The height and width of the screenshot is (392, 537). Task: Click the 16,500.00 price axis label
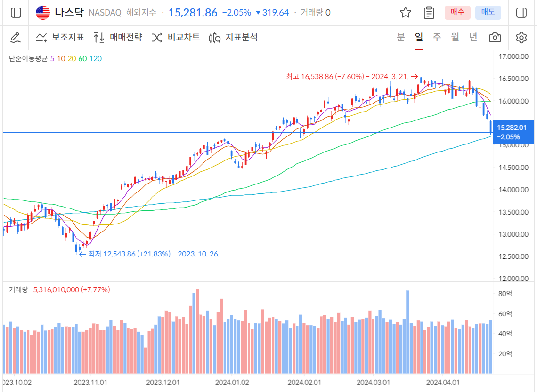pyautogui.click(x=513, y=79)
